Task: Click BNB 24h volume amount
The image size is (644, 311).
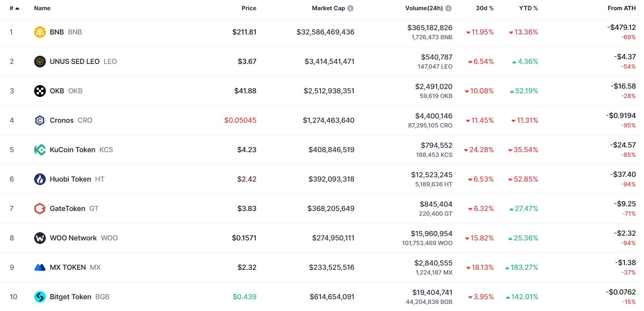Action: click(x=430, y=28)
